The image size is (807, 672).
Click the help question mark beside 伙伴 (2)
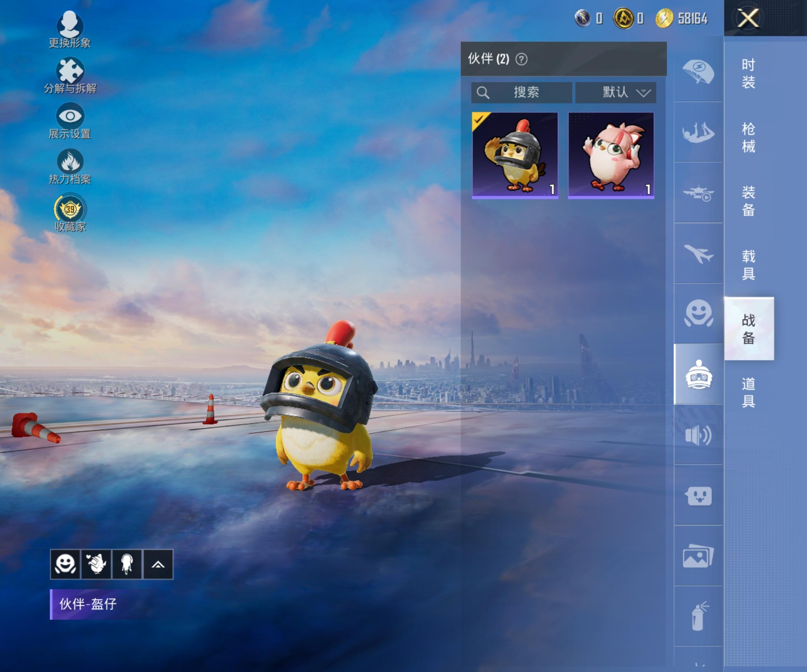click(x=521, y=59)
